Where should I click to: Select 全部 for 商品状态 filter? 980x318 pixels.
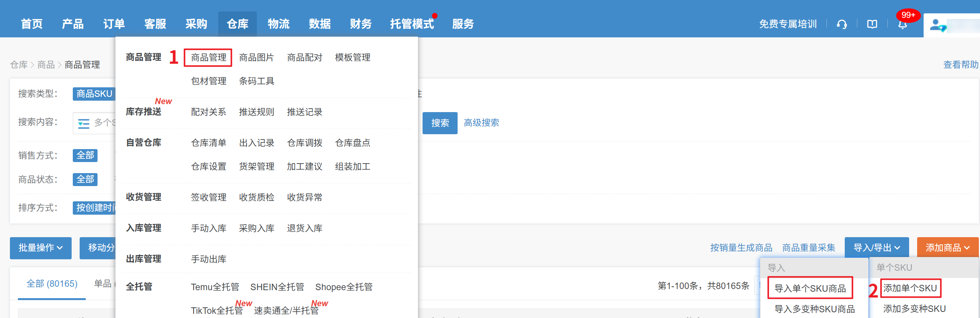[x=85, y=179]
